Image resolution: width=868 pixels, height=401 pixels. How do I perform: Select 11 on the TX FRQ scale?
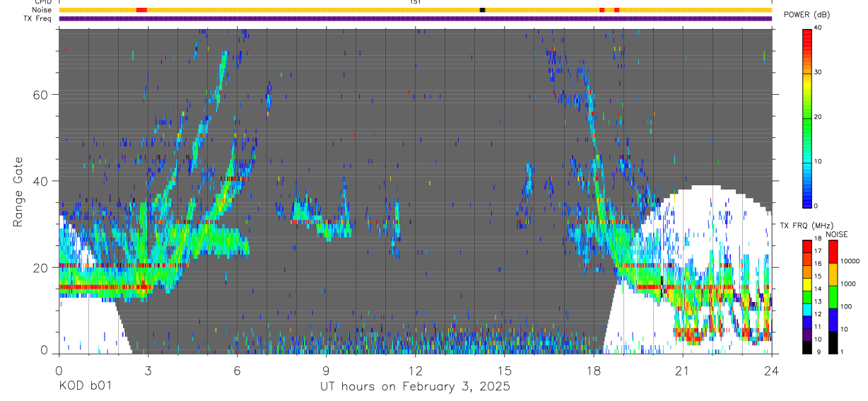tap(818, 327)
